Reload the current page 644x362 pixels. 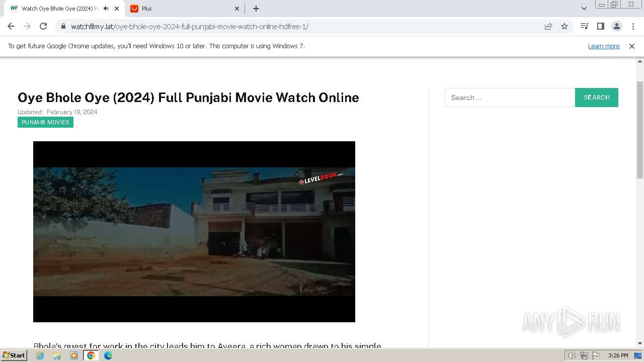(x=43, y=27)
